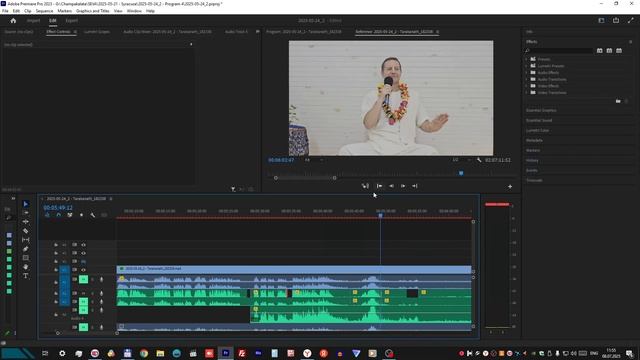Click the Gang to Program Monitor button
Image resolution: width=640 pixels, height=360 pixels.
pos(365,186)
